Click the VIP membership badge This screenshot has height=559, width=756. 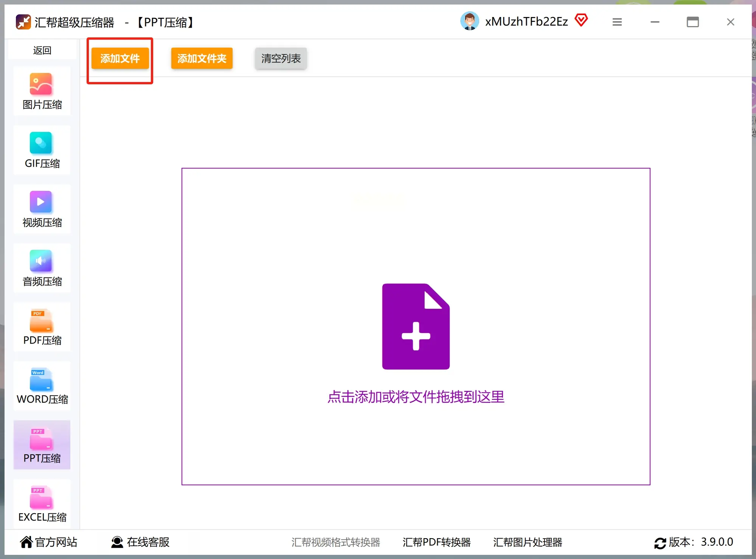581,20
